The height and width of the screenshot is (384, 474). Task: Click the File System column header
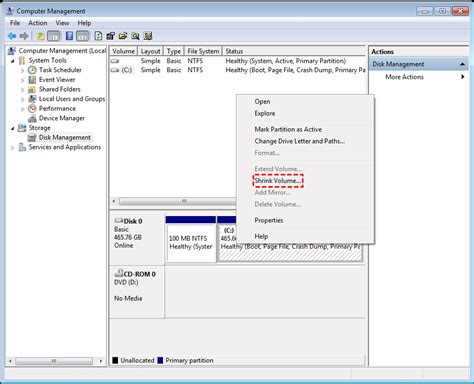[x=203, y=51]
